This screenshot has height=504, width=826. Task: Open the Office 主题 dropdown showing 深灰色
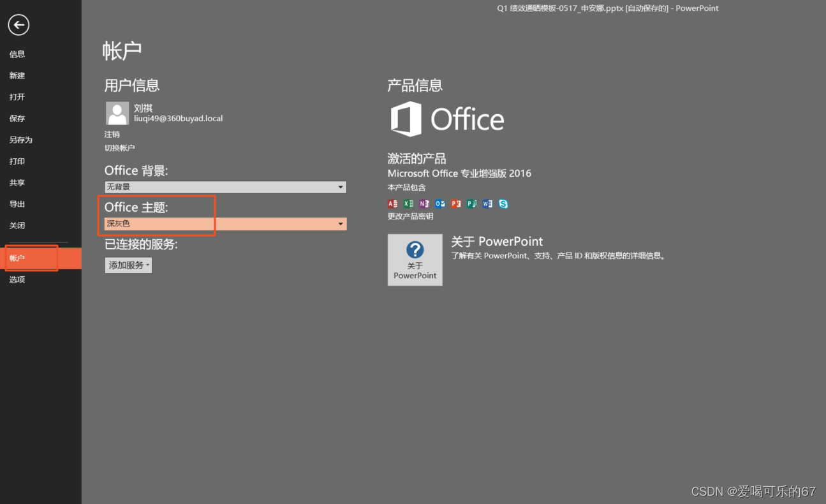pyautogui.click(x=226, y=224)
